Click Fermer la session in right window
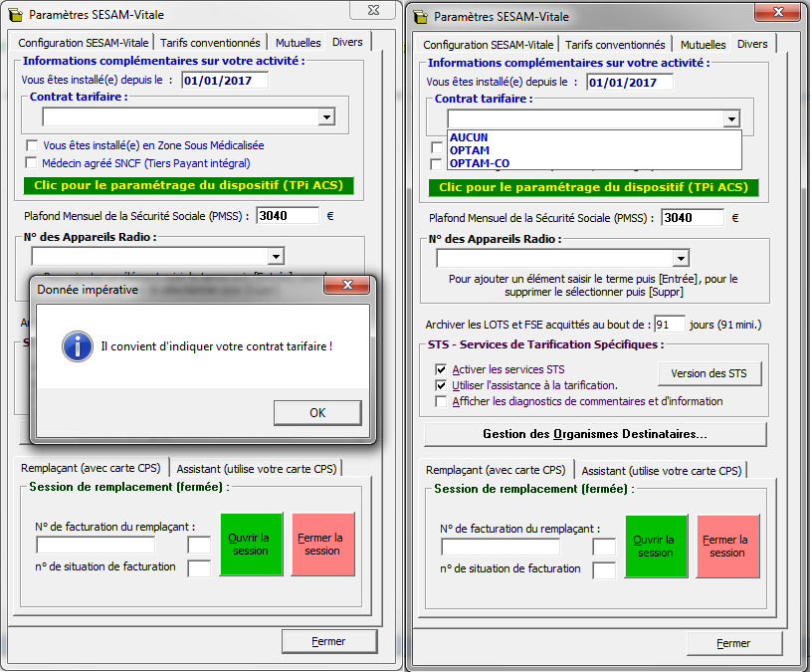 (x=727, y=547)
